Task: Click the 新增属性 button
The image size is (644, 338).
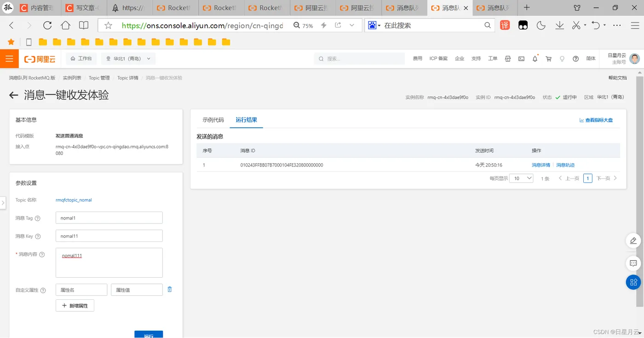Action: pyautogui.click(x=75, y=305)
